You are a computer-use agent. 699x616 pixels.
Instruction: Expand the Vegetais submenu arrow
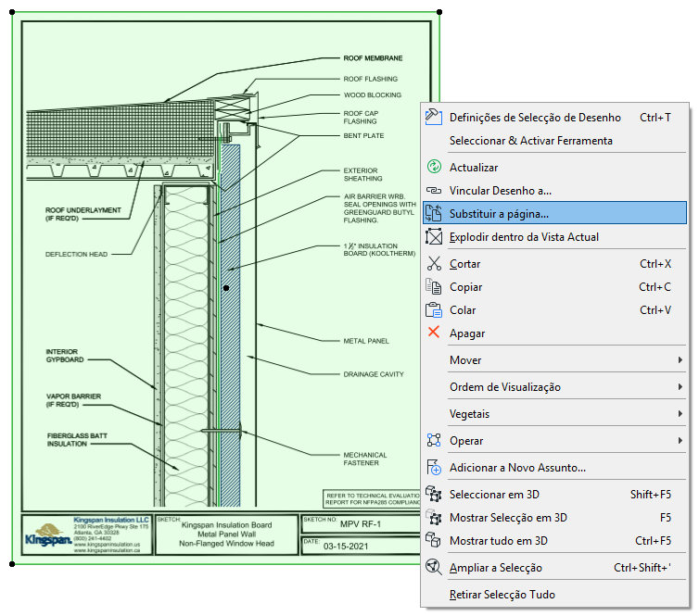tap(680, 414)
